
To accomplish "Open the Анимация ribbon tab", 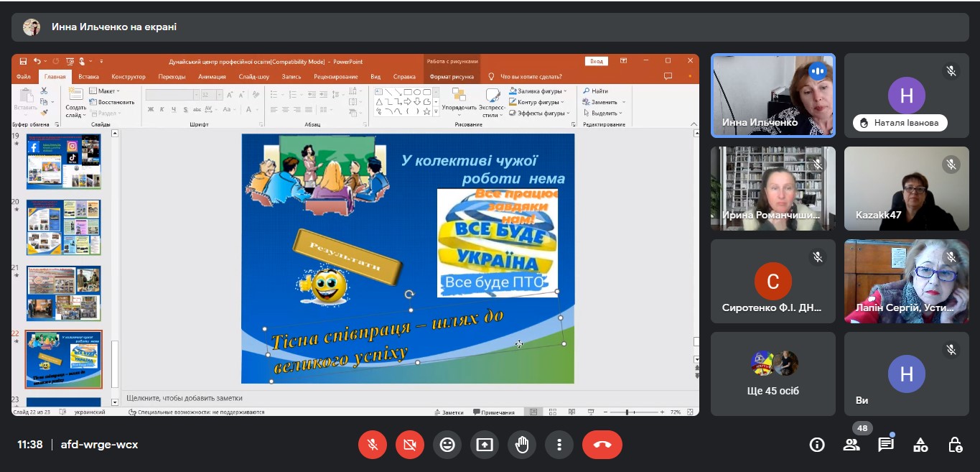I will tap(212, 77).
